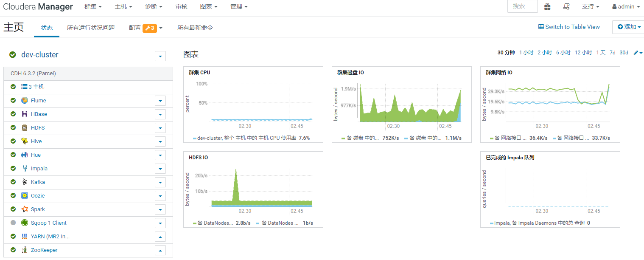Open the 群集磁盘 IO chart title
The height and width of the screenshot is (260, 644).
pyautogui.click(x=350, y=73)
